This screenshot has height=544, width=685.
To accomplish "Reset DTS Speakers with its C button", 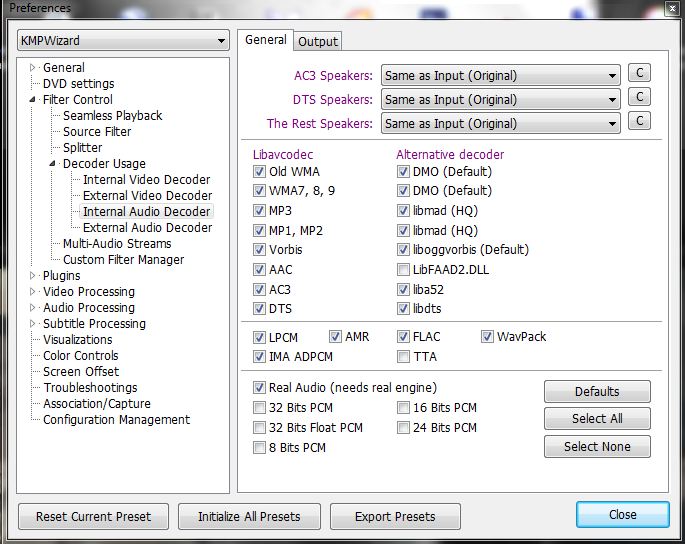I will [x=639, y=97].
